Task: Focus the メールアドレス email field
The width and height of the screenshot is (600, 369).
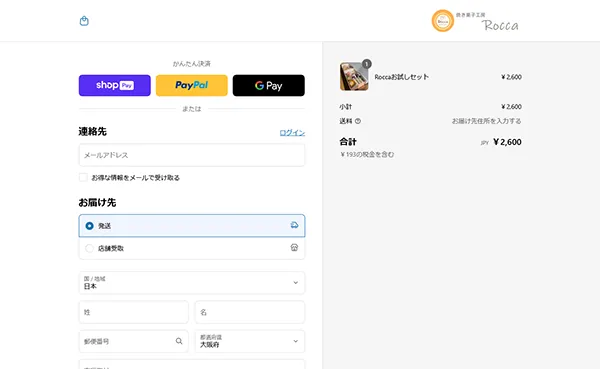Action: pyautogui.click(x=192, y=155)
